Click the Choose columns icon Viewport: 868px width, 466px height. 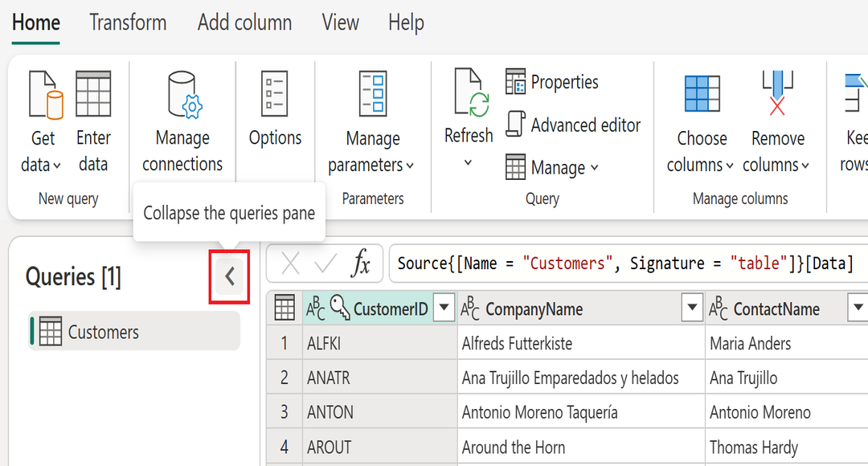(x=702, y=95)
